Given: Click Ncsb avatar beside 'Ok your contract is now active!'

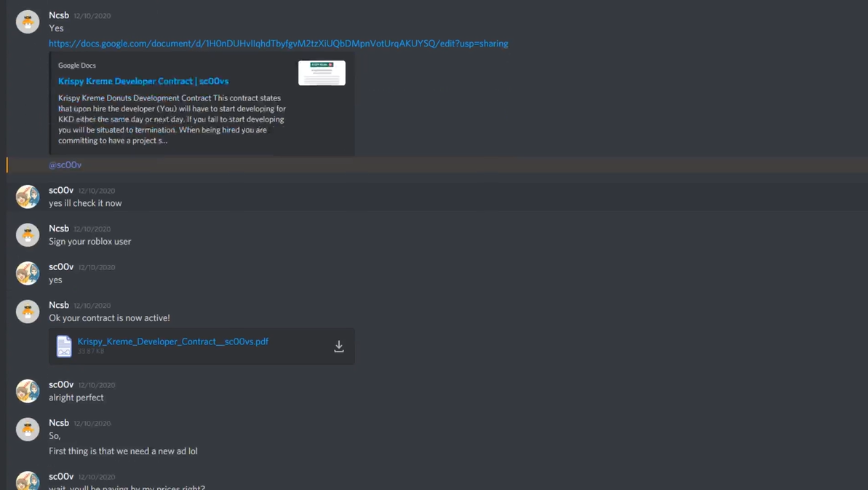Looking at the screenshot, I should [28, 311].
